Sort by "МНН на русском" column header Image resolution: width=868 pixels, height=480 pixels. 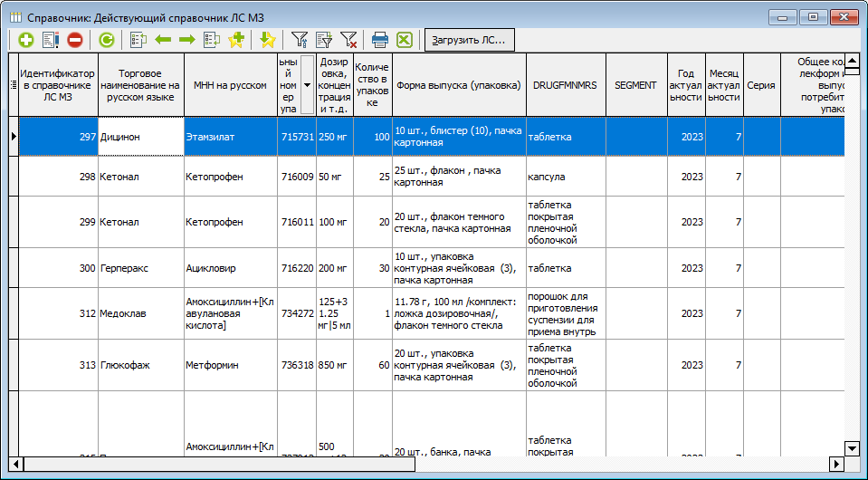tap(230, 85)
